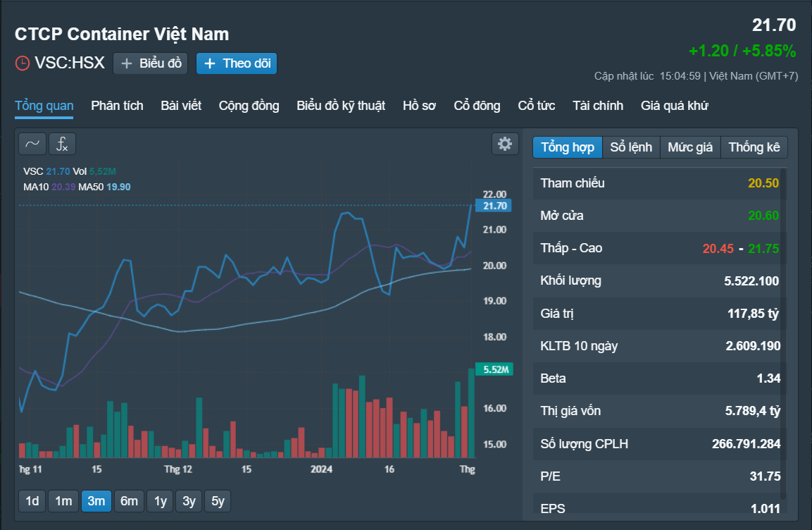View the Cổ tức tab
The width and height of the screenshot is (812, 530).
click(x=537, y=106)
